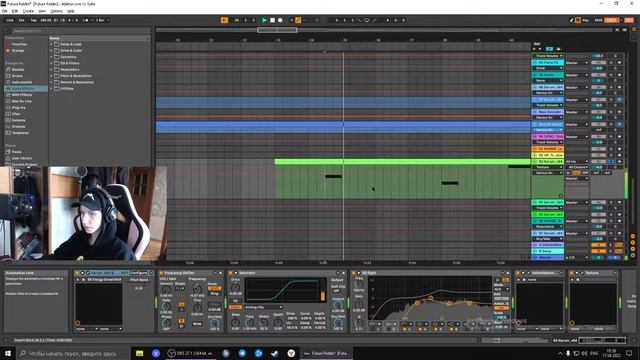Open Saturator curve type dropdown Analog Clip
The image size is (640, 360).
(263, 307)
